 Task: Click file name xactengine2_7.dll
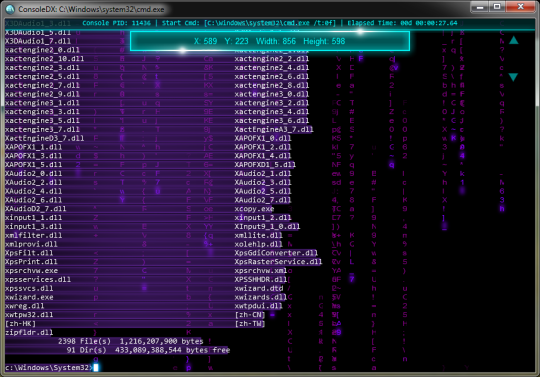pyautogui.click(x=42, y=85)
